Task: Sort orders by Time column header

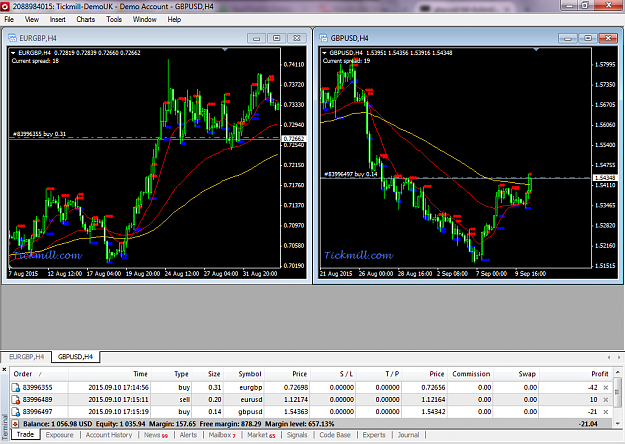Action: (110, 374)
